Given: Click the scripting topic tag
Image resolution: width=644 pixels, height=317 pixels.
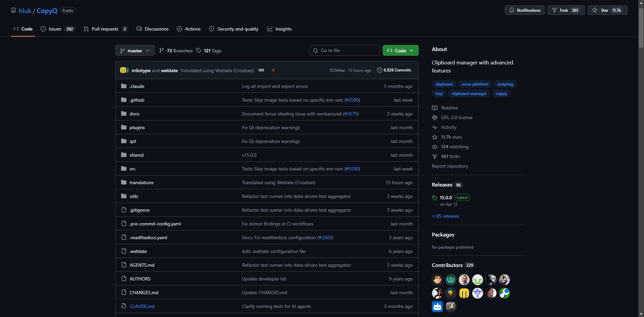Looking at the screenshot, I should pos(505,84).
